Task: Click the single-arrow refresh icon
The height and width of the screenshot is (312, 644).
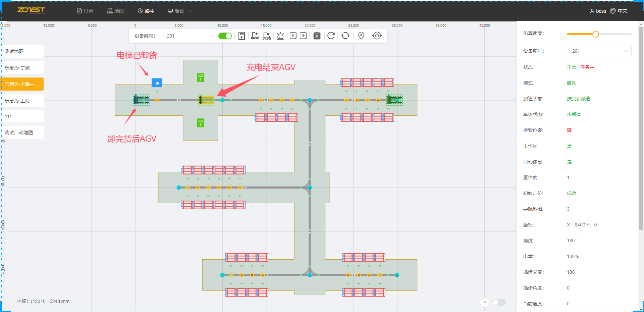Action: [x=331, y=36]
